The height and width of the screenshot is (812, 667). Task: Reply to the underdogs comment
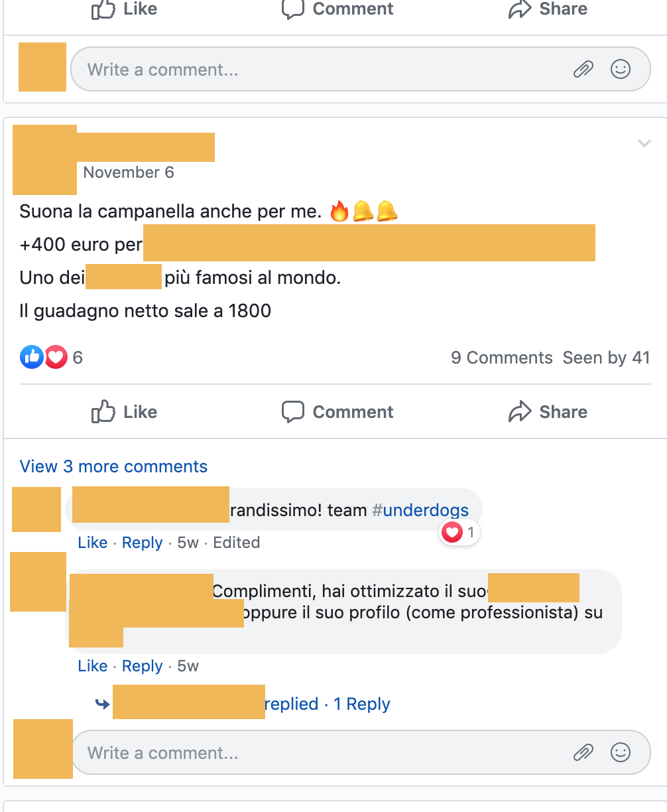tap(143, 543)
